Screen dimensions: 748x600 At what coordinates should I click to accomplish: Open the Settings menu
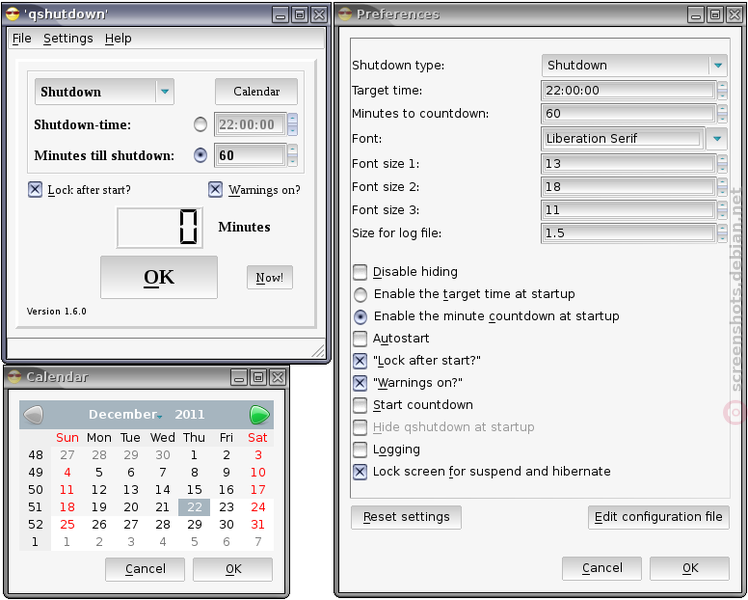pyautogui.click(x=68, y=39)
